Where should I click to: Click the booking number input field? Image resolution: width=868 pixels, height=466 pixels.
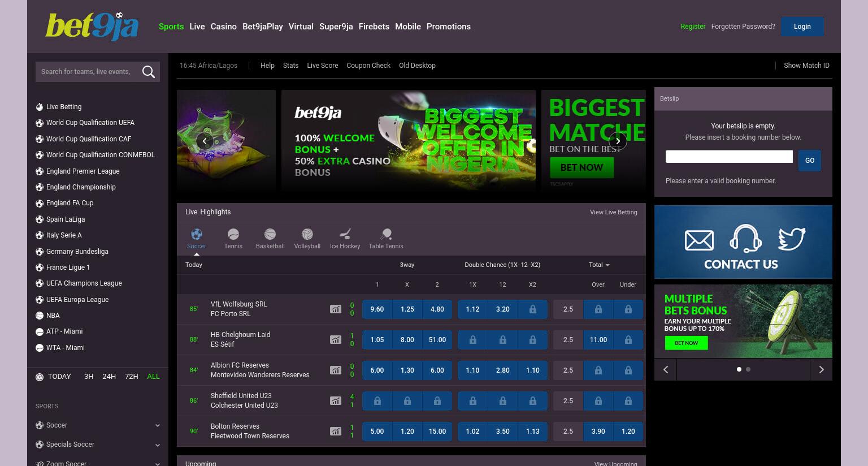tap(729, 157)
